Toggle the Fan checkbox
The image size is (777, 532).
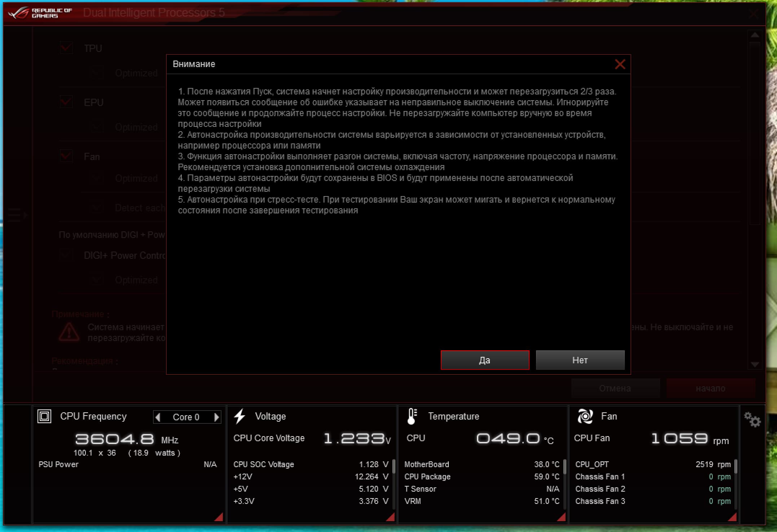pyautogui.click(x=66, y=156)
